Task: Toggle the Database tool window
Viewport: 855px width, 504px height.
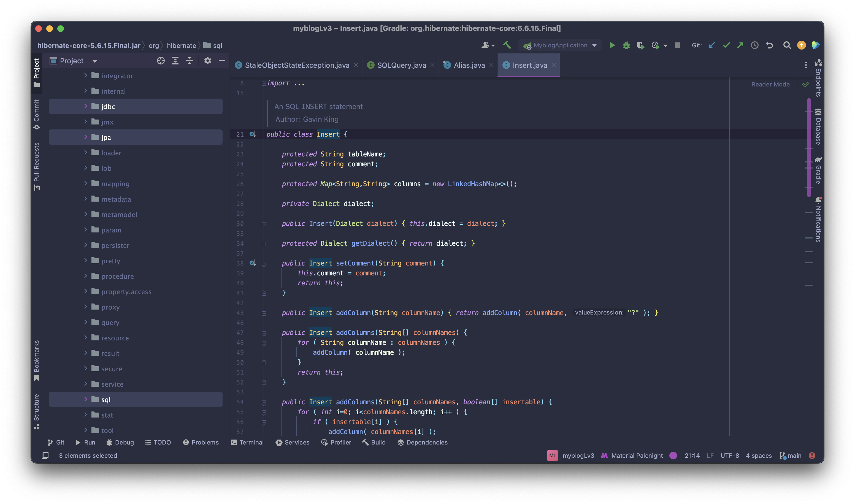Action: 818,127
